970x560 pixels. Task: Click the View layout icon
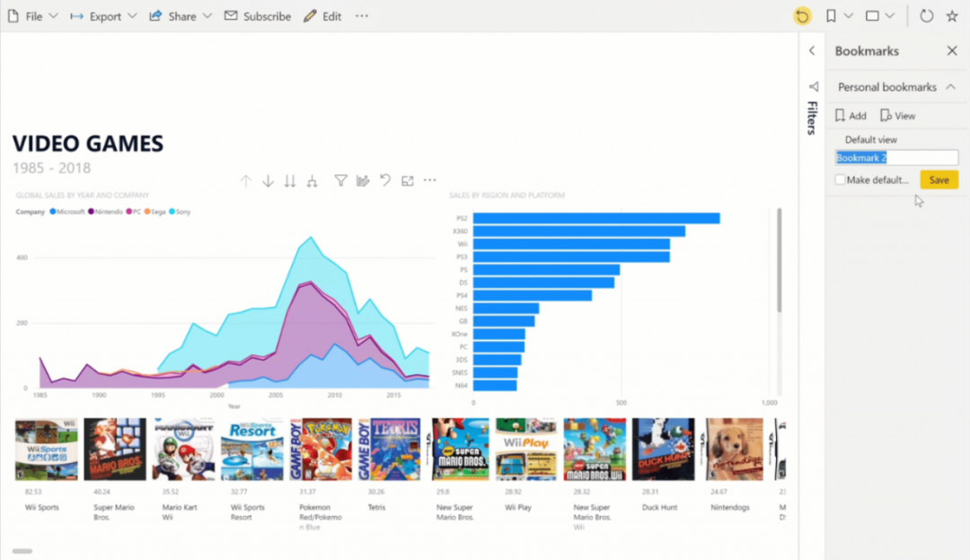(x=872, y=16)
